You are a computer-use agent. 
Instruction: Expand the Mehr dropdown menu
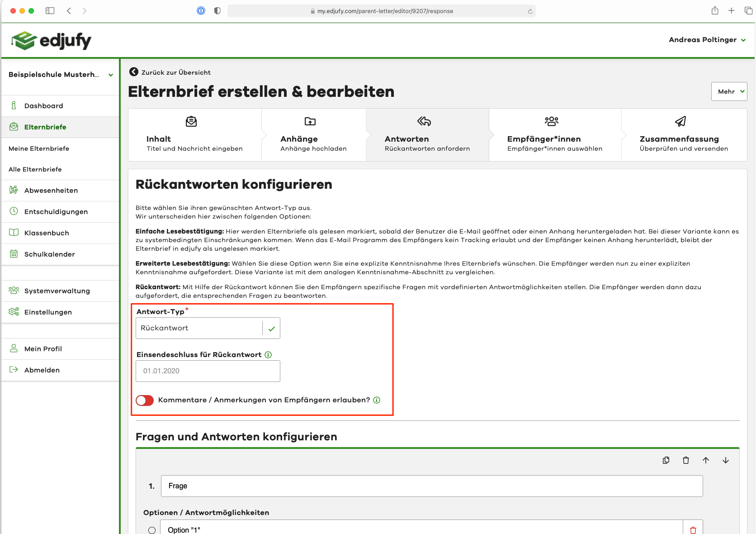point(729,91)
